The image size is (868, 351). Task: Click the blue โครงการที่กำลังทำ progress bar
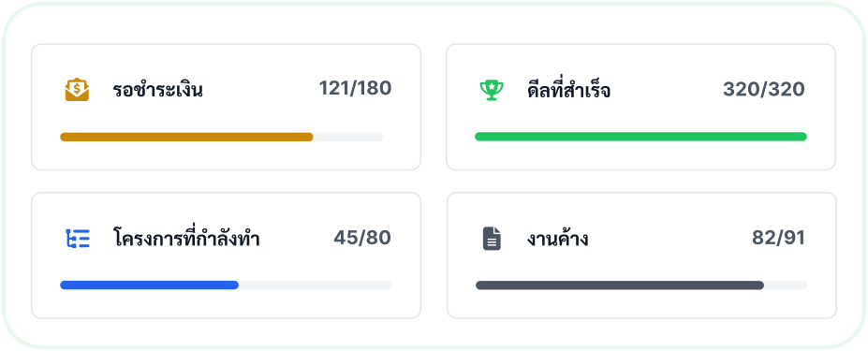(x=150, y=285)
